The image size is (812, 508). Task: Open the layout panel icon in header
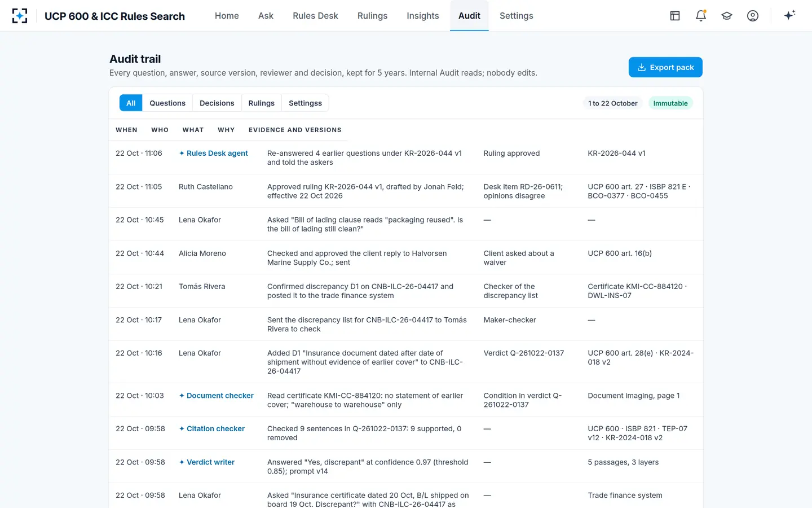[675, 16]
